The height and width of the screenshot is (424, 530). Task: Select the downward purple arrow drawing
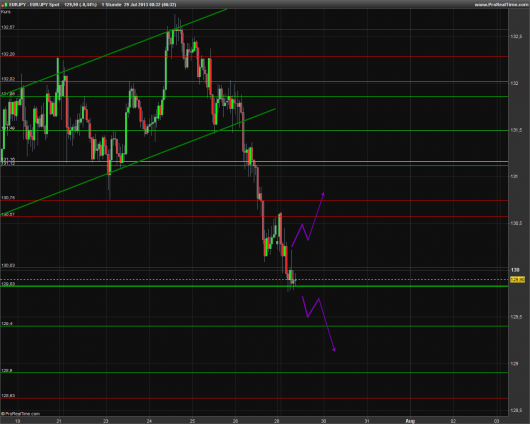pyautogui.click(x=318, y=324)
